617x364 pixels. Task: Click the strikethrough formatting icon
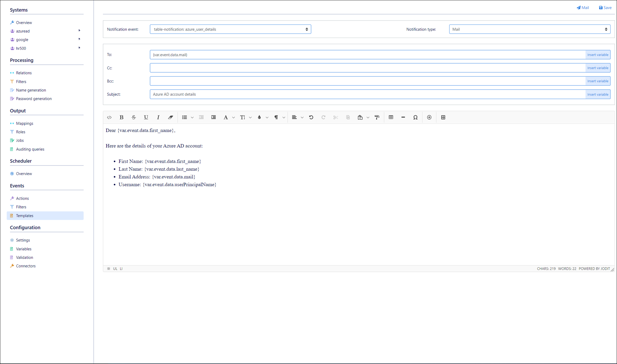(134, 117)
